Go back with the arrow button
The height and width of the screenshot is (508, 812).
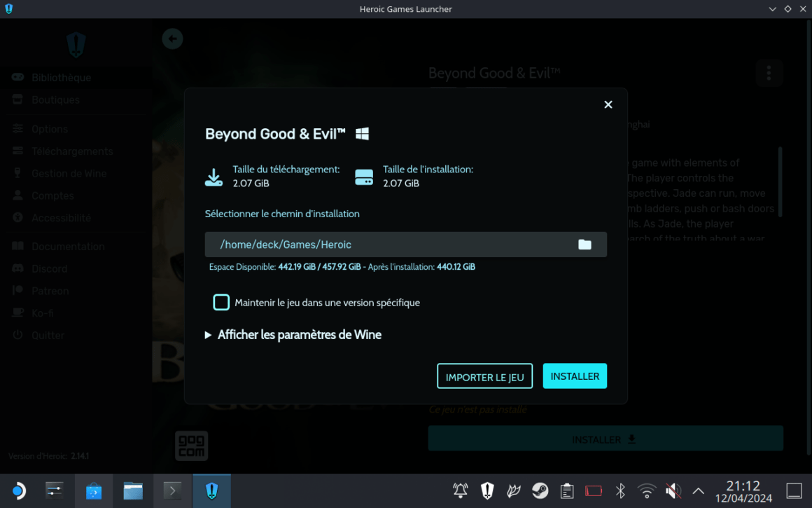[x=172, y=39]
